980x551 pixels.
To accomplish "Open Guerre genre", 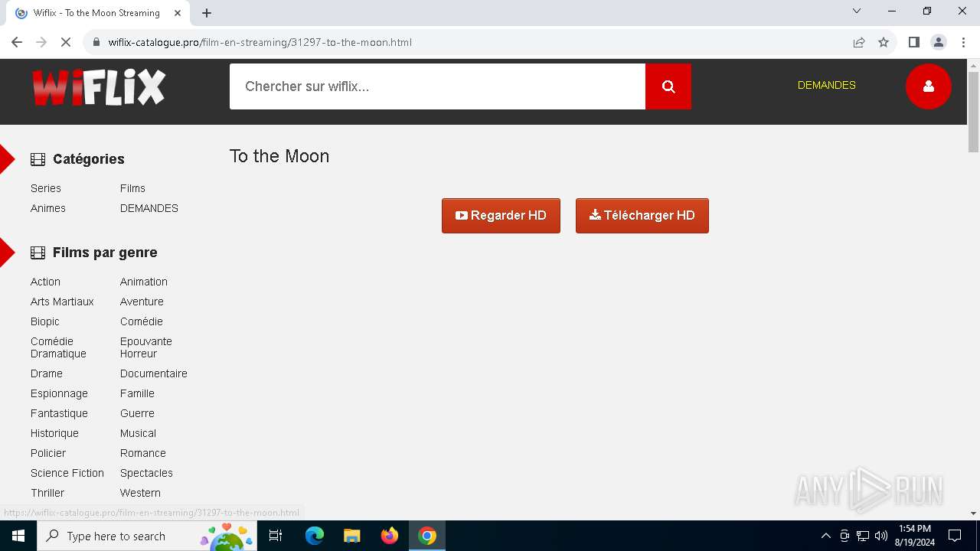I will 137,413.
